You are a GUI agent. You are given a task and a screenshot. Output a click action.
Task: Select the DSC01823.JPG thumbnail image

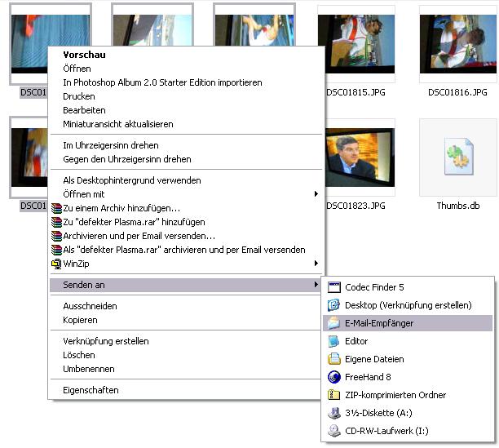coord(360,157)
